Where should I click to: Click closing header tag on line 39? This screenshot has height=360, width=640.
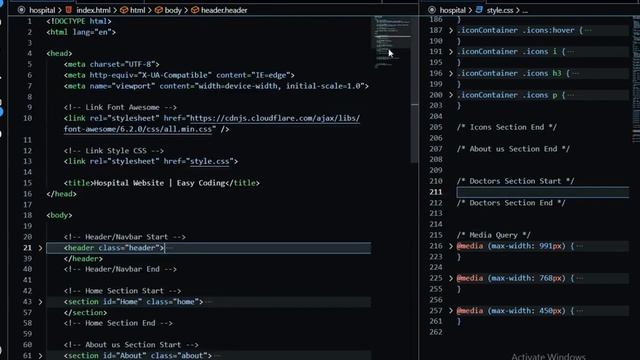tap(83, 259)
